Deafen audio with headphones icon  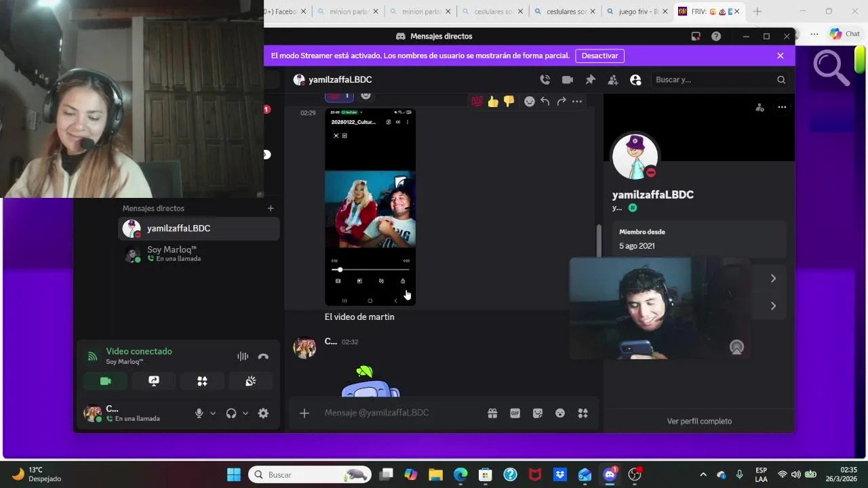click(231, 413)
